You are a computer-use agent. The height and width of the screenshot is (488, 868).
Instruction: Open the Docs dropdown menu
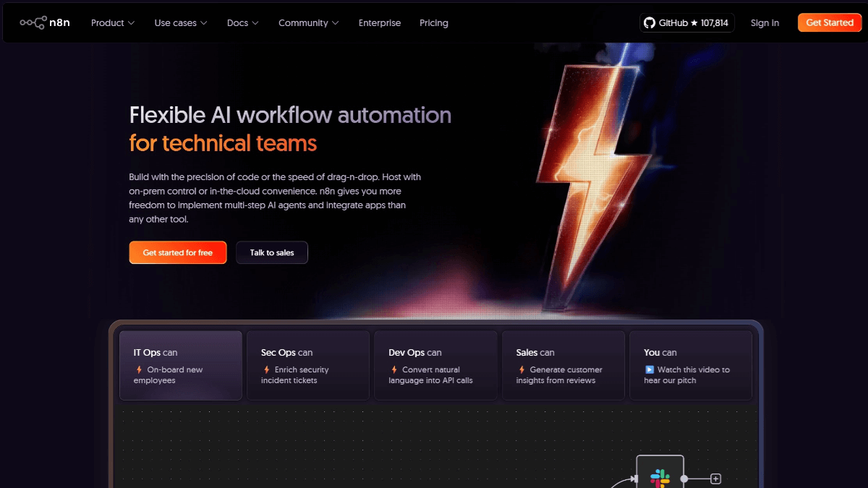coord(242,22)
